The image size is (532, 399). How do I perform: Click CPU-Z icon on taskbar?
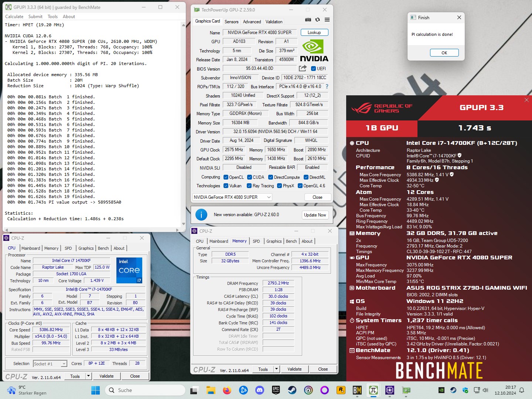pyautogui.click(x=390, y=390)
